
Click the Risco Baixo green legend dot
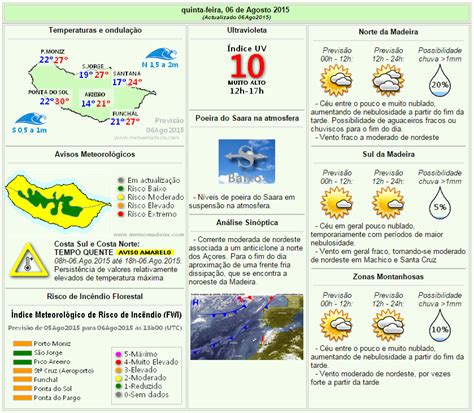click(x=121, y=189)
